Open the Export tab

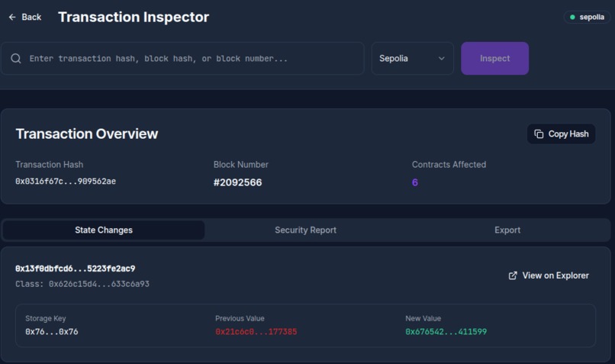(x=507, y=230)
